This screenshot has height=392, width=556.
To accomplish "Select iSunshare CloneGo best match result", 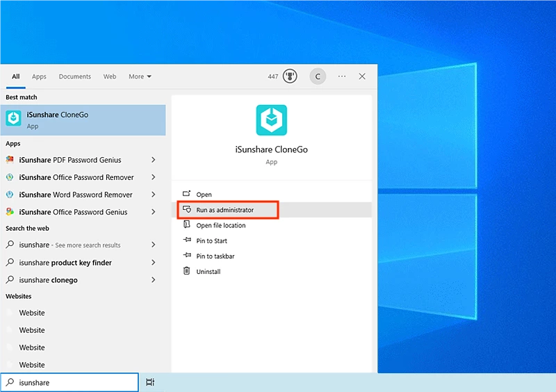I will (x=83, y=120).
